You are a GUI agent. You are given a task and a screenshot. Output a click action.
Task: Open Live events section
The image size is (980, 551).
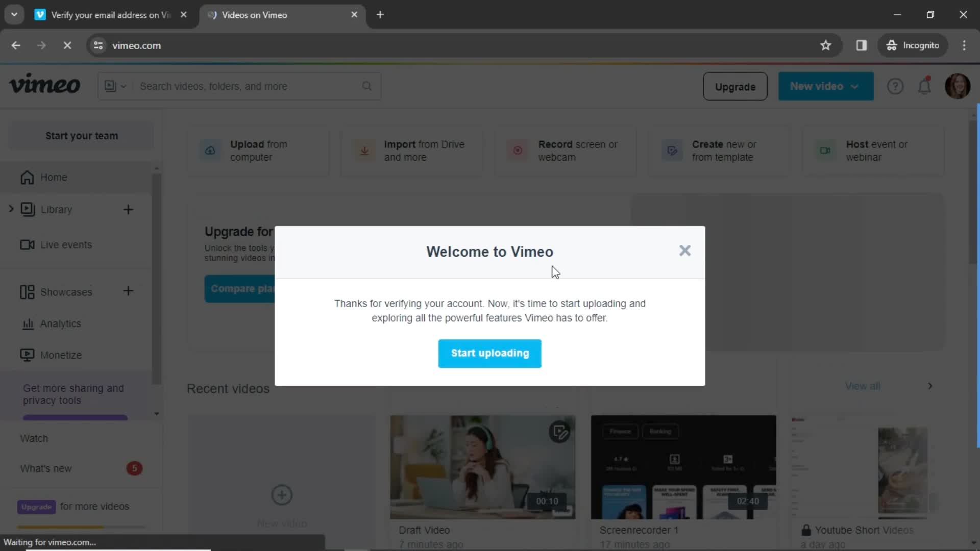coord(66,244)
